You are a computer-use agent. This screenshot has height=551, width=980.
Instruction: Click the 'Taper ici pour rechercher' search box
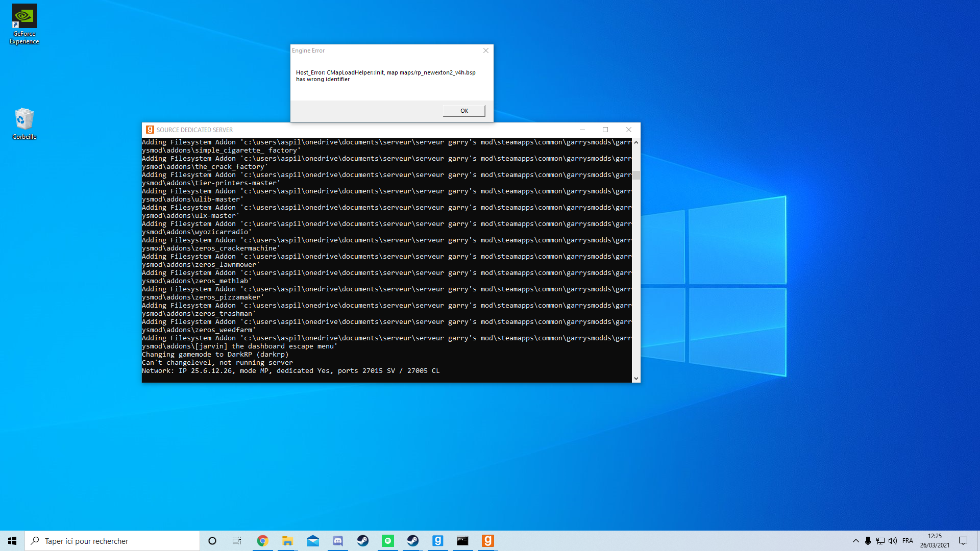click(112, 541)
